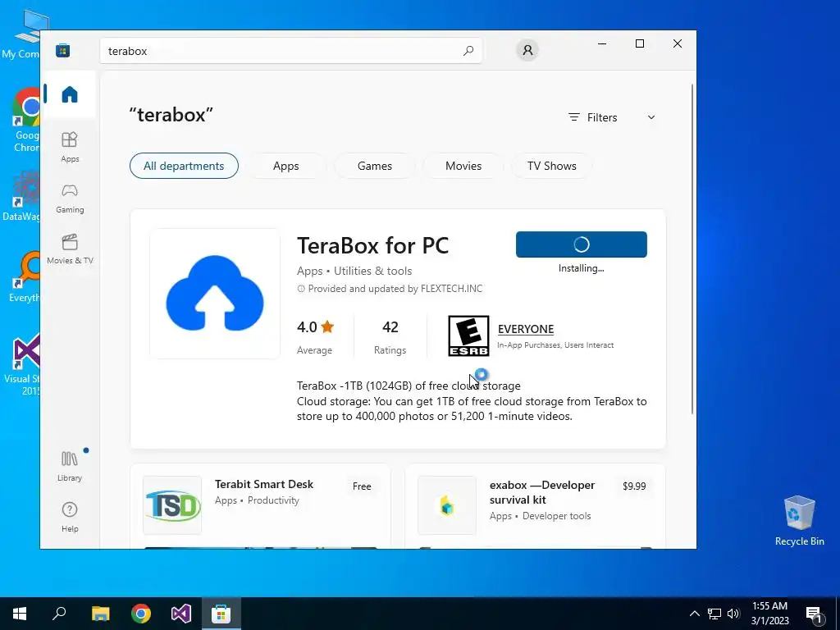Screen dimensions: 840x630
Task: Select the All departments filter
Action: click(x=184, y=166)
